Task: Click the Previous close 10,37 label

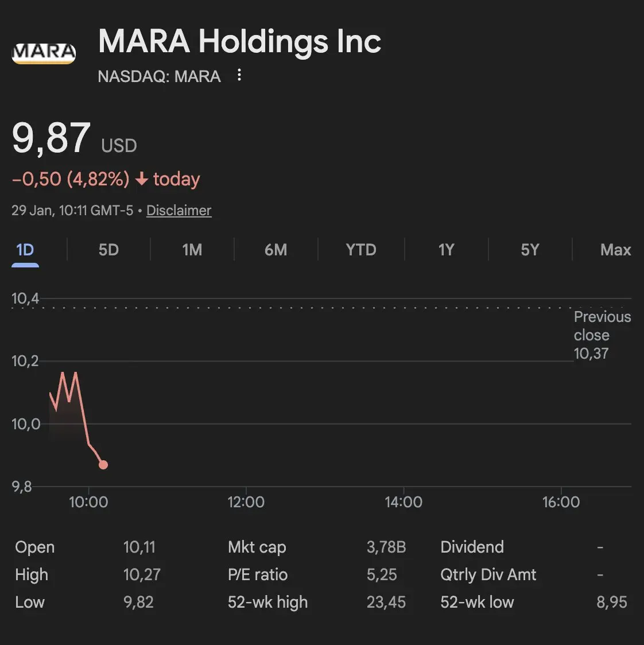Action: (x=602, y=335)
